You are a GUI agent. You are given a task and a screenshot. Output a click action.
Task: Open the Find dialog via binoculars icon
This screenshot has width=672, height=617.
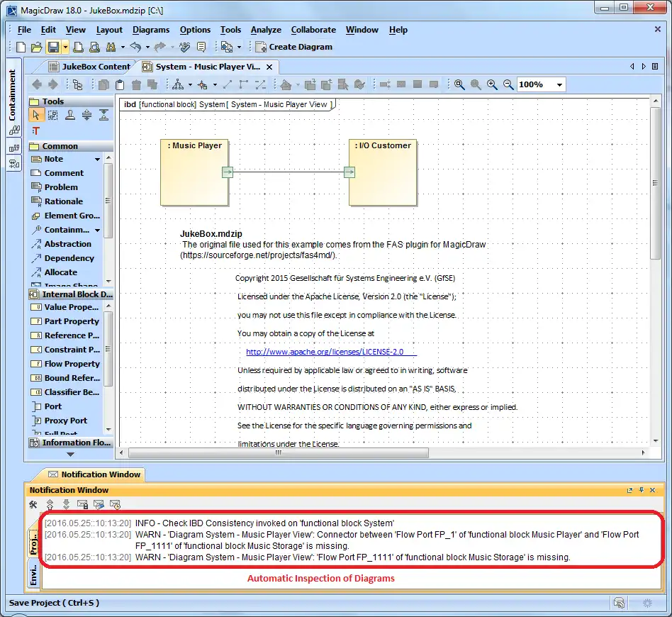point(111,47)
